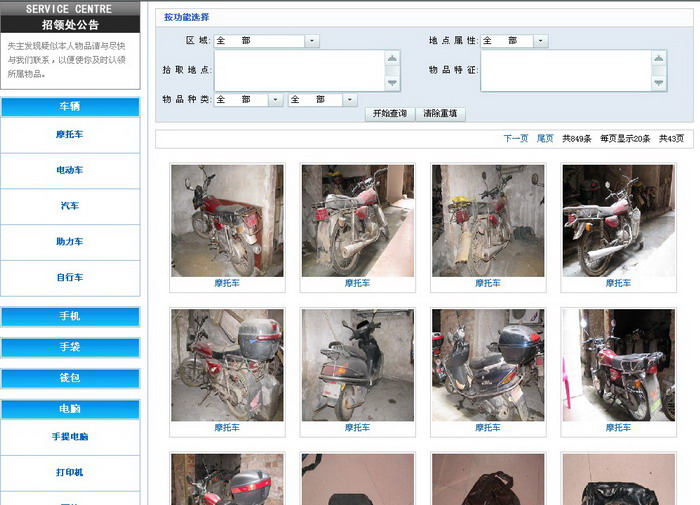Click the 共849条 record count text

pos(576,138)
